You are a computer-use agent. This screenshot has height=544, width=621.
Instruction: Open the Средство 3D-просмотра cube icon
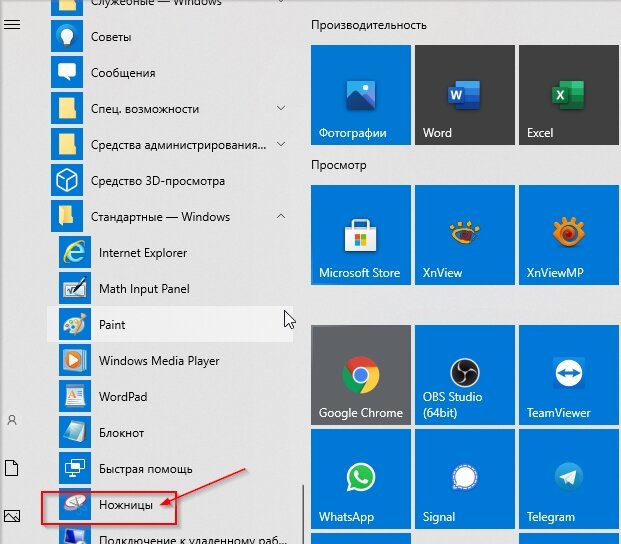tap(67, 181)
